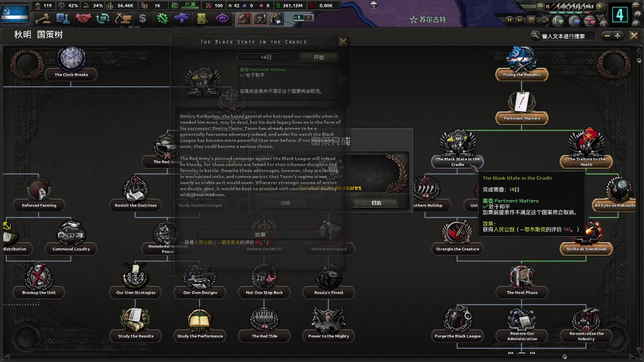Open the production dollar-sign screen
This screenshot has height=362, width=644.
pos(142,19)
